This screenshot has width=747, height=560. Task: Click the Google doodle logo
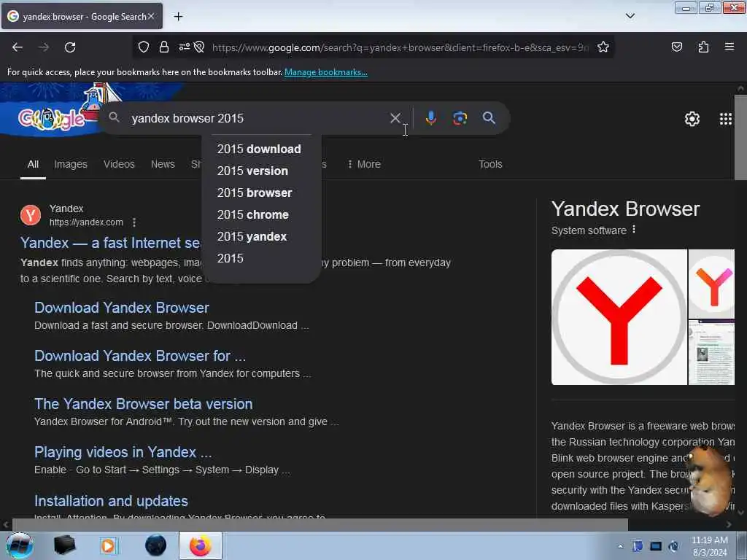click(x=52, y=119)
